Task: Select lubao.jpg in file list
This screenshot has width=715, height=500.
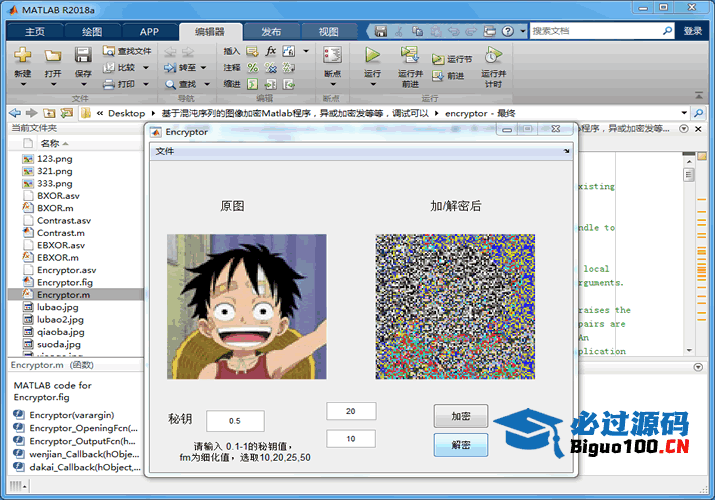Action: [57, 307]
